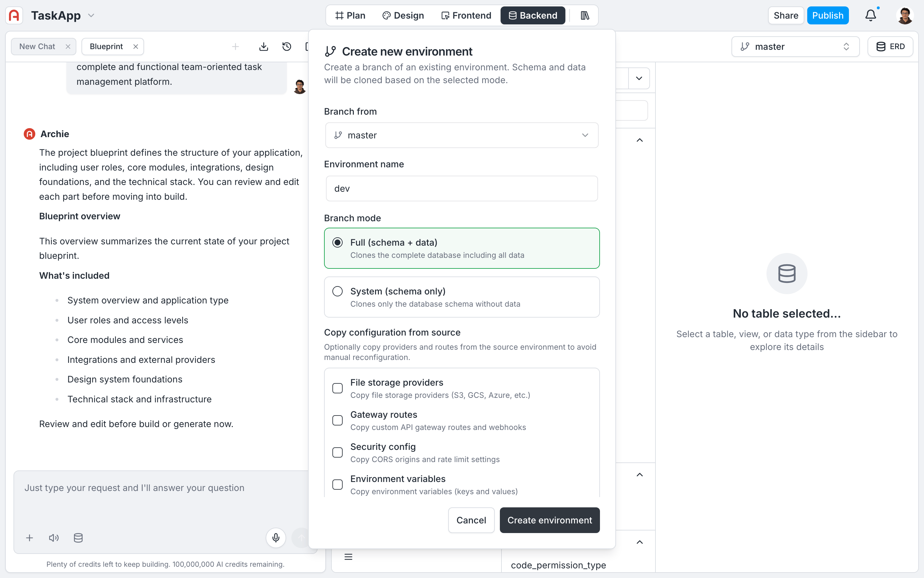
Task: Click the Environment name input field
Action: click(x=462, y=188)
